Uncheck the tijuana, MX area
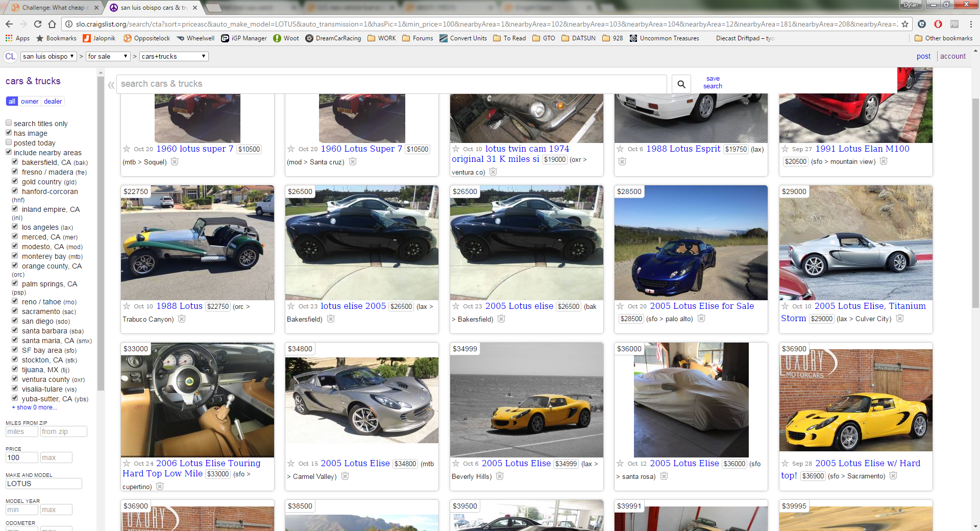 [15, 369]
